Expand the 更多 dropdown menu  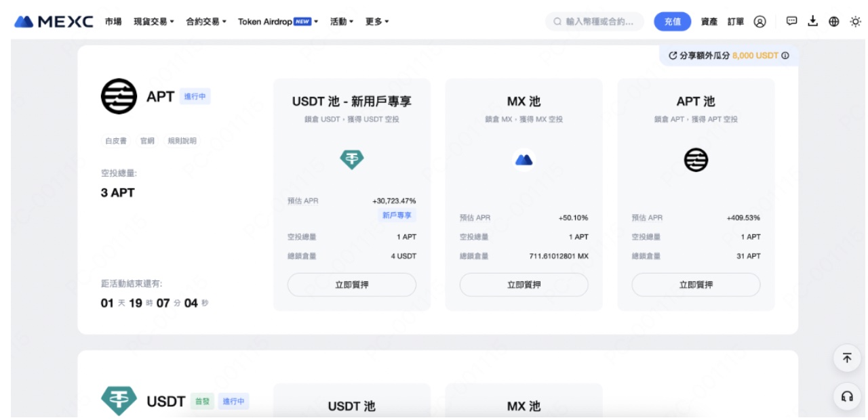[377, 22]
